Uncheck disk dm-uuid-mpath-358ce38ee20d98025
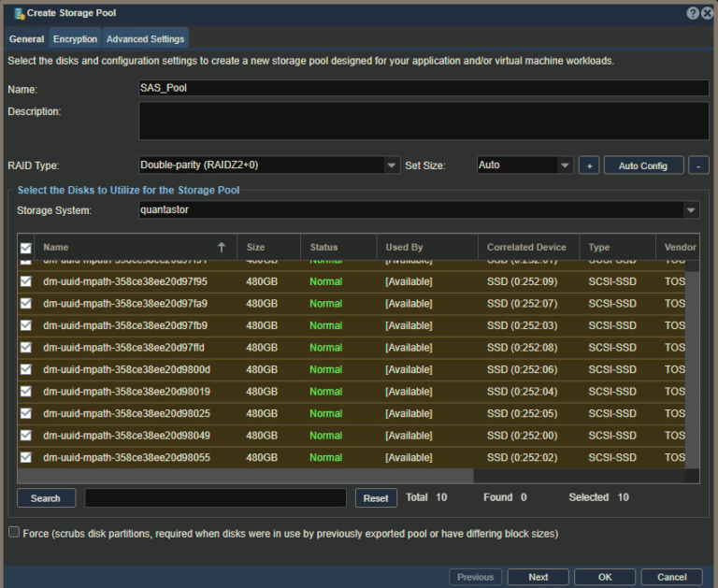The height and width of the screenshot is (588, 718). click(25, 413)
